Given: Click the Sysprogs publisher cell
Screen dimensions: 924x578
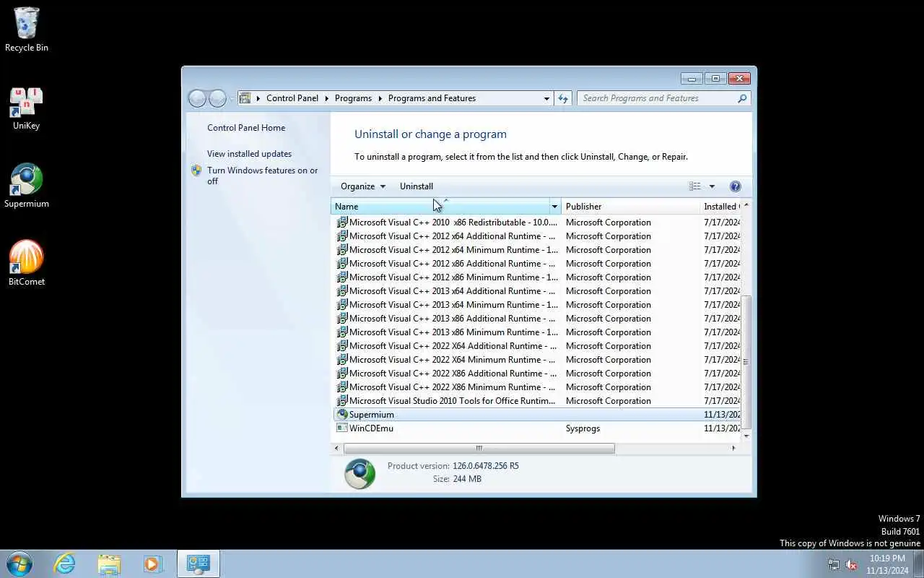Looking at the screenshot, I should tap(583, 428).
